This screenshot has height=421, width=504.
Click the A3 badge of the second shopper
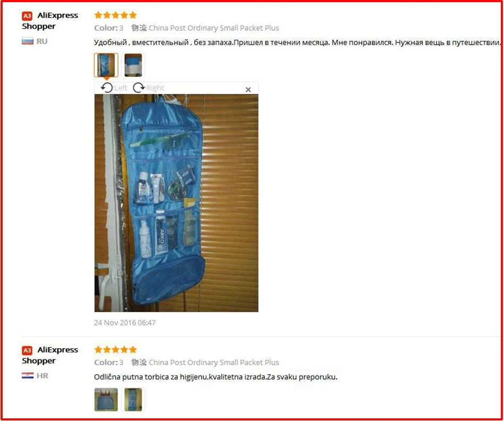(x=27, y=350)
